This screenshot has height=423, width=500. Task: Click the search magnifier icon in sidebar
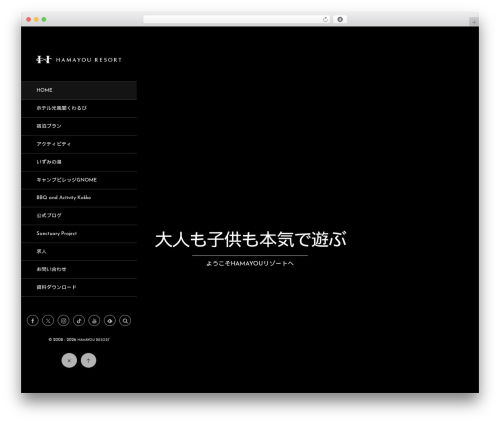coord(125,321)
